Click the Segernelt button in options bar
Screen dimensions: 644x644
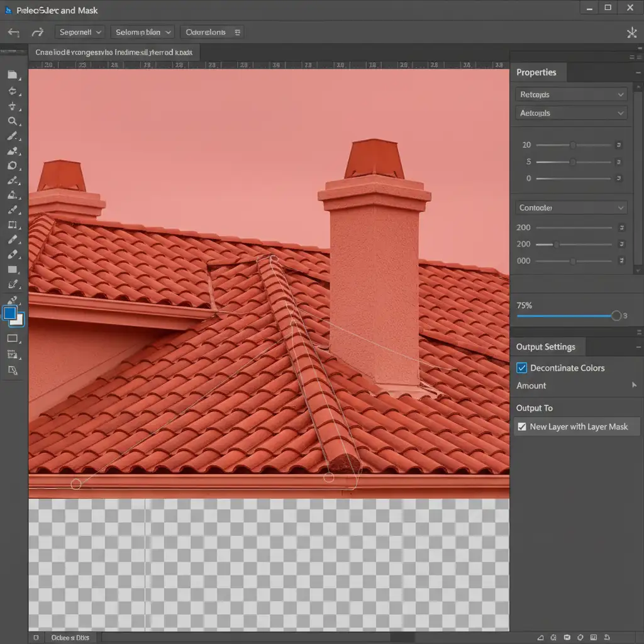tap(80, 32)
